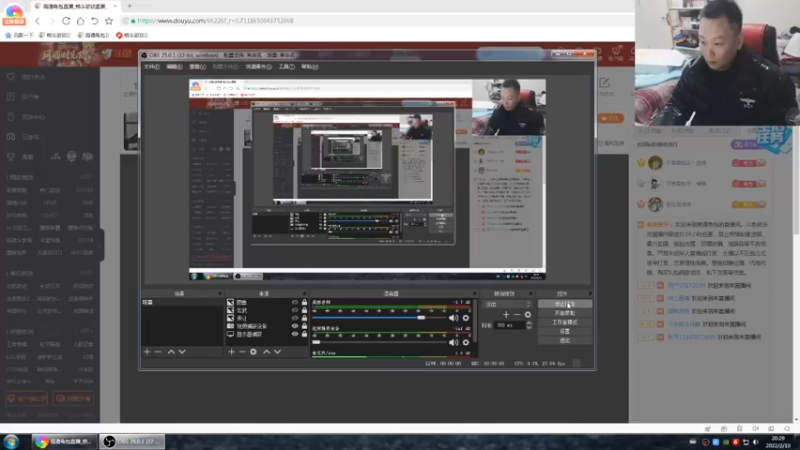The height and width of the screenshot is (450, 800).
Task: Open the OBS 帮助(H) menu
Action: tap(310, 67)
